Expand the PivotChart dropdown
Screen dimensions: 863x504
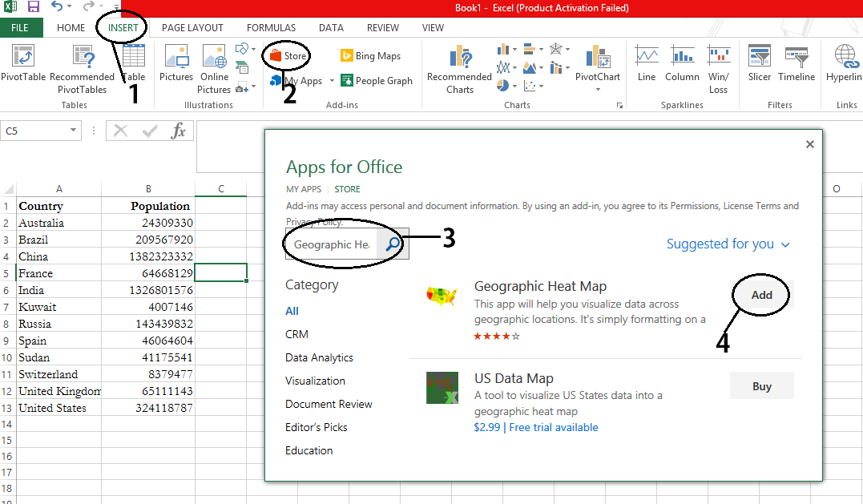point(597,90)
